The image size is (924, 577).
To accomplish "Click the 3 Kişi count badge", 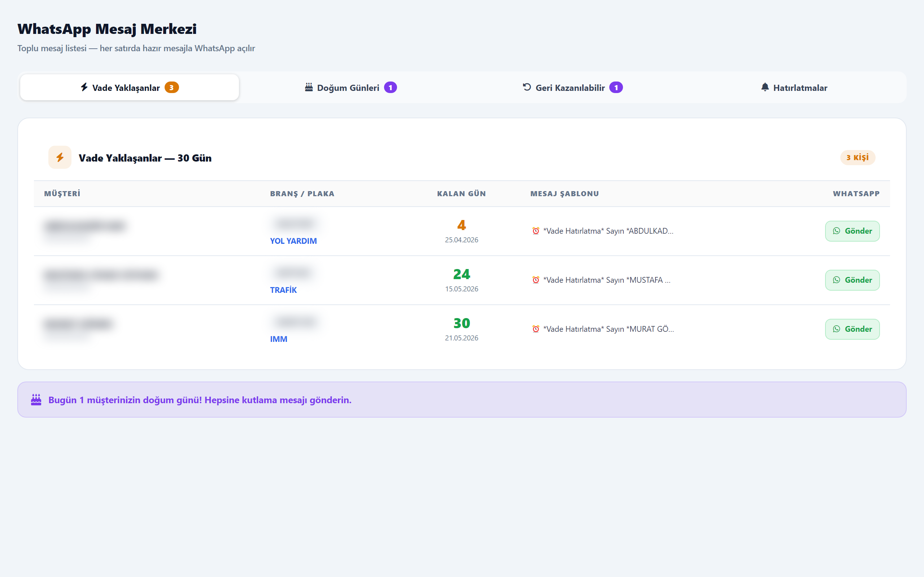I will coord(858,157).
